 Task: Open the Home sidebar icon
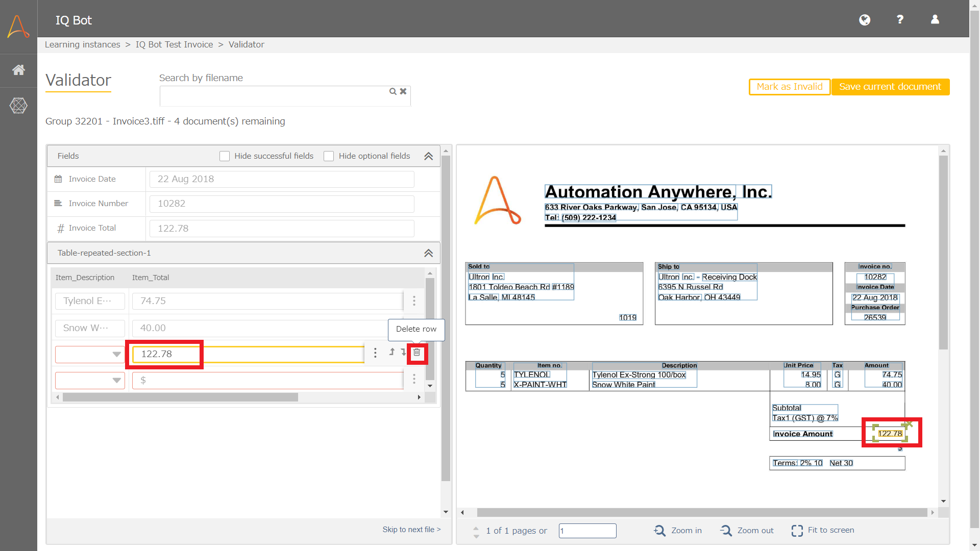pos(18,70)
